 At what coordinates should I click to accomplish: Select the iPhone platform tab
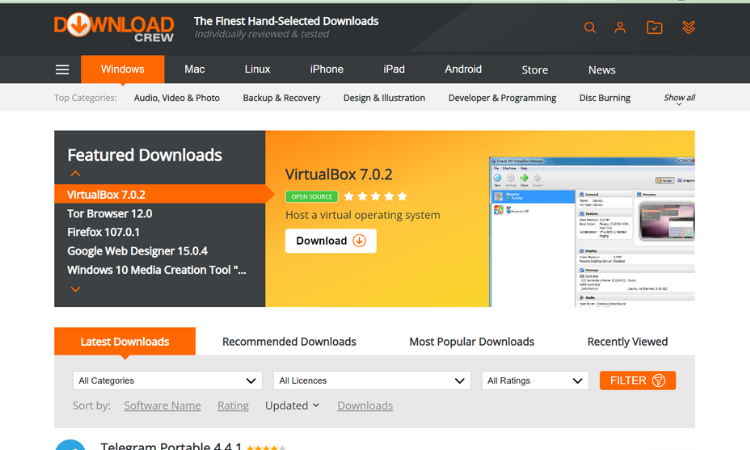pyautogui.click(x=327, y=69)
